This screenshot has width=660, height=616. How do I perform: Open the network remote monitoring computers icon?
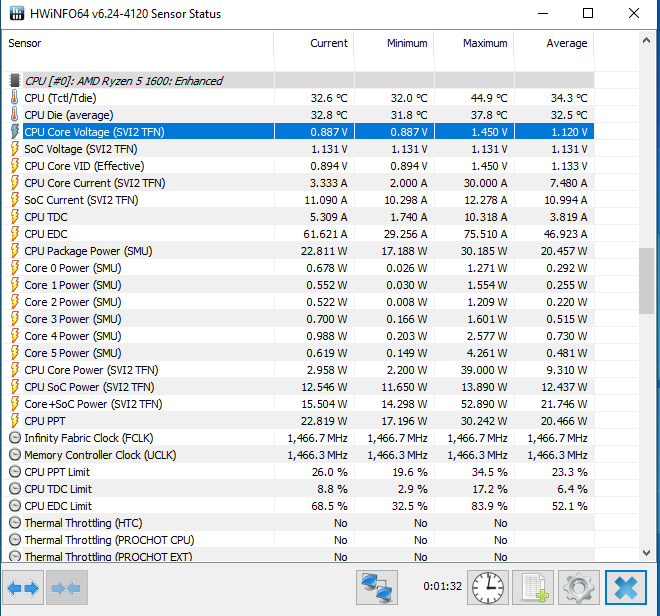pyautogui.click(x=377, y=587)
